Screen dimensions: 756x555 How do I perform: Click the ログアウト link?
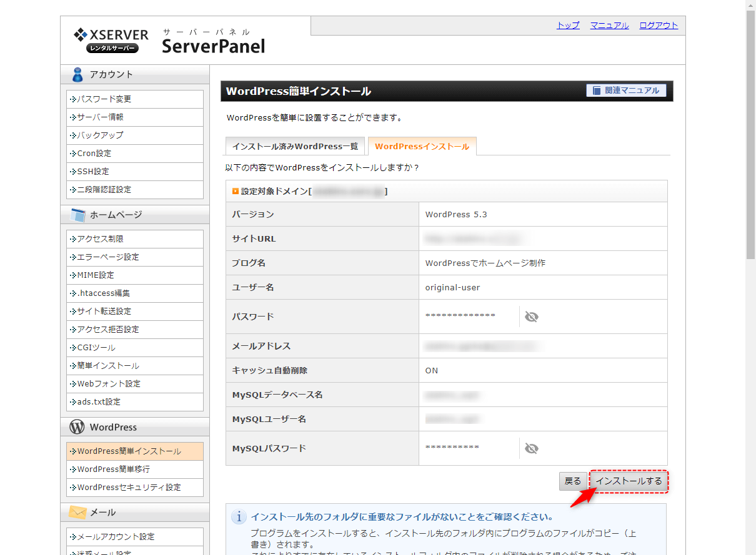[659, 26]
